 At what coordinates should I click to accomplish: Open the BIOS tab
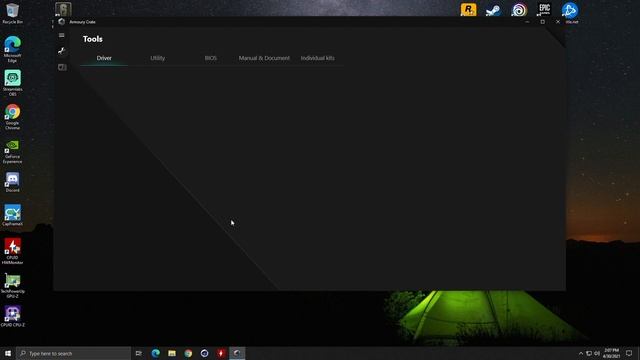coord(211,58)
